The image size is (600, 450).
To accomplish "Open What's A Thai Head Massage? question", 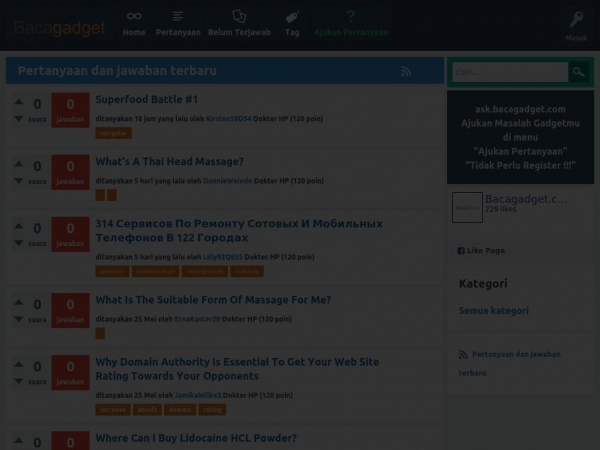I will [170, 161].
